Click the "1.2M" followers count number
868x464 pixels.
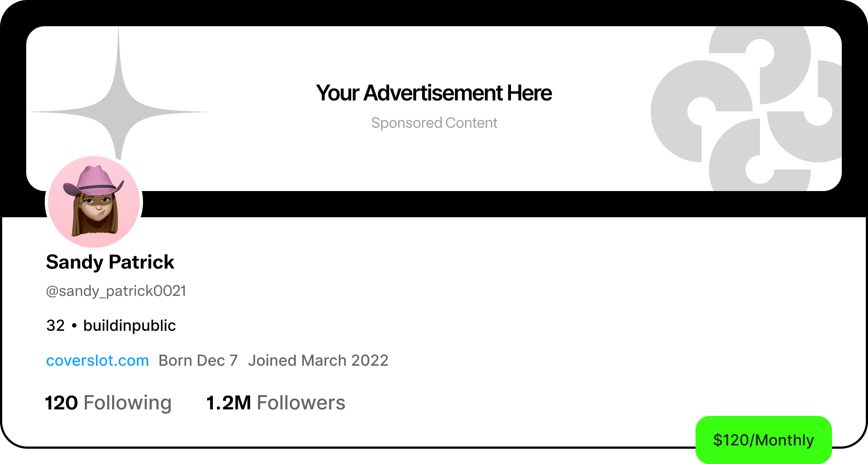click(x=229, y=403)
